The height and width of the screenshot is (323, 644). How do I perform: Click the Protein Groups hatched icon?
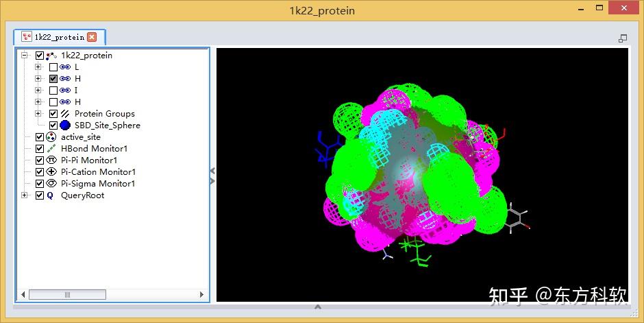[65, 114]
